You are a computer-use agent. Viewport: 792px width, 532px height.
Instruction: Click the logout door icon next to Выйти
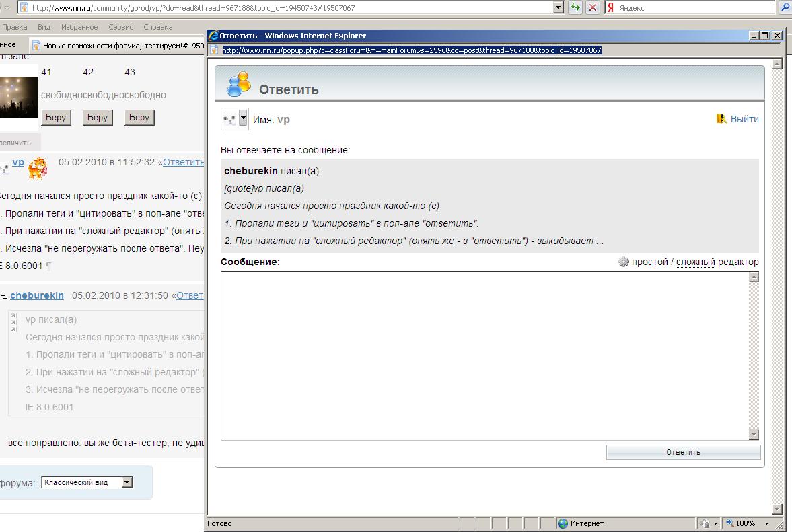pos(721,118)
